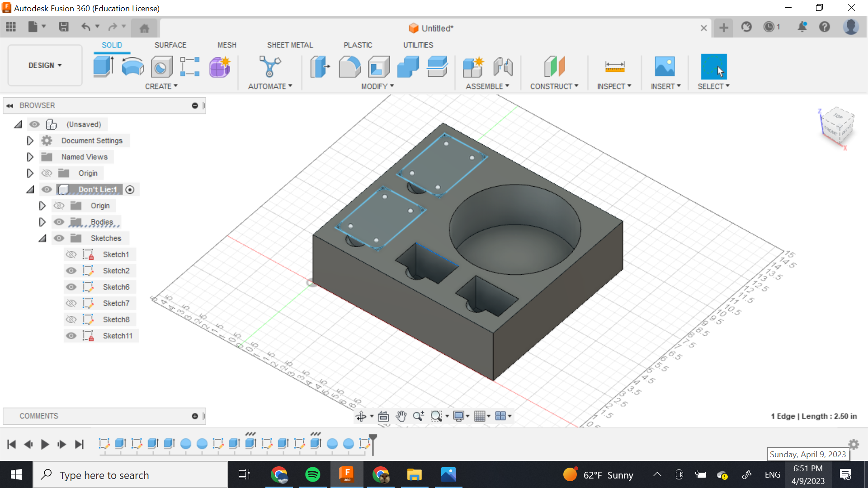This screenshot has width=868, height=488.
Task: Hide Sketch2 using its eye icon
Action: (71, 271)
